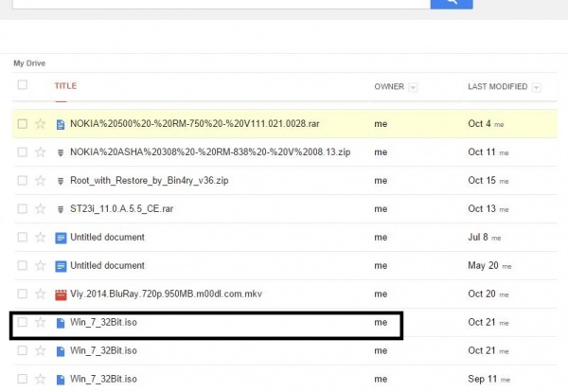
Task: Click file icon of NOKIA 500 RM-750 rar
Action: 61,125
